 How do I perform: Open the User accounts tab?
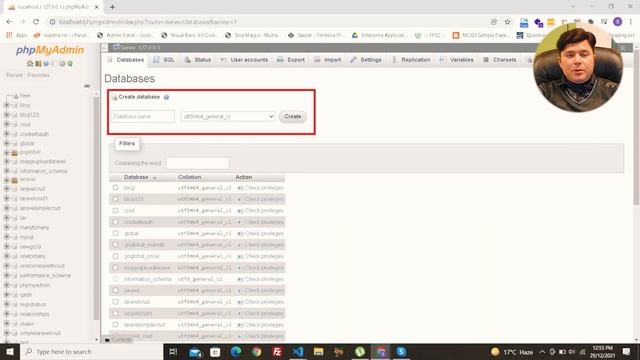click(244, 60)
